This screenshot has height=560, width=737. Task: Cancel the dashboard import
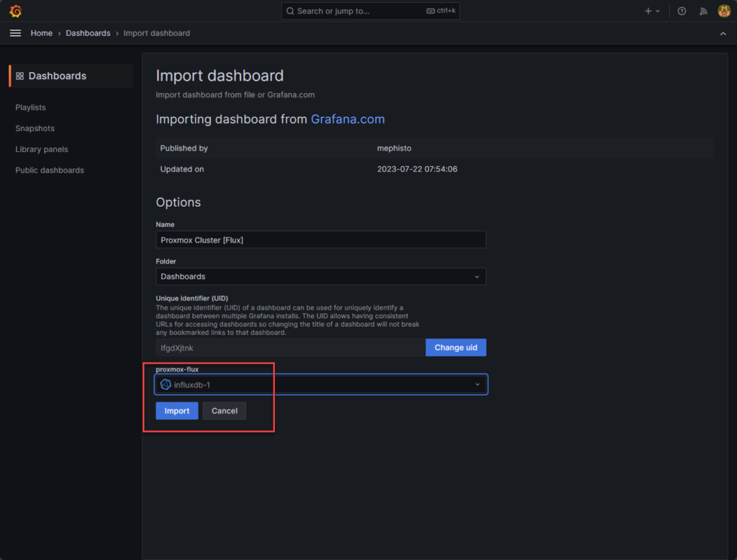click(224, 410)
